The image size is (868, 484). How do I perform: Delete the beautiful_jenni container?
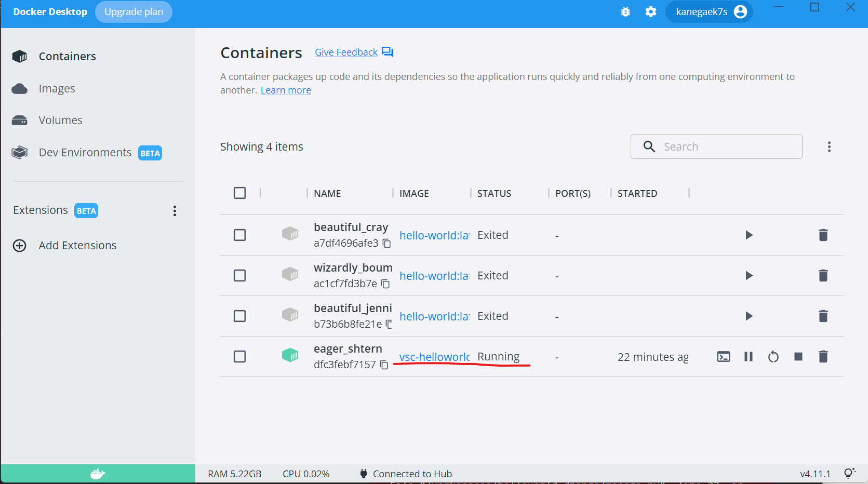click(x=823, y=316)
